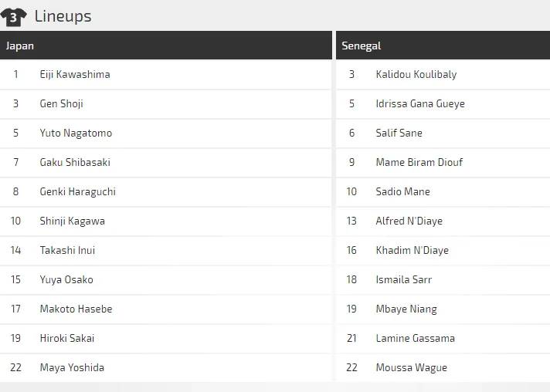Open Ismaila Sarr's player page
This screenshot has height=392, width=550.
403,280
